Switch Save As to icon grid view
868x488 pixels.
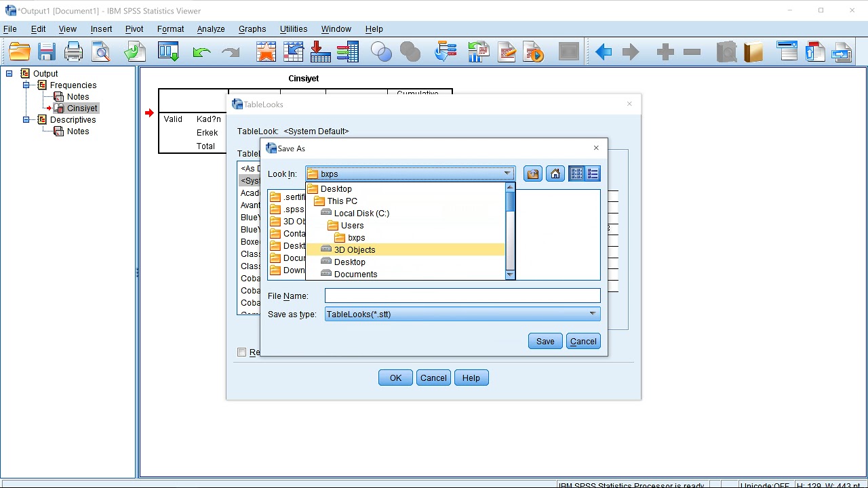click(x=576, y=174)
